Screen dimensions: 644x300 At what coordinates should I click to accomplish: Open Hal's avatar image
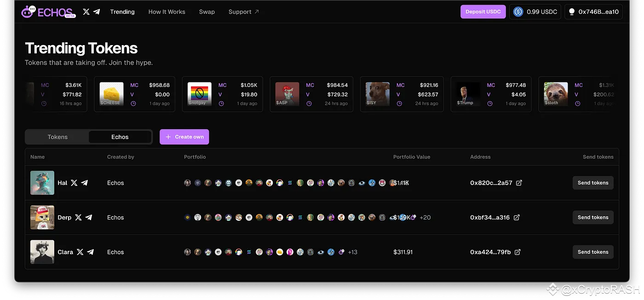pos(42,183)
